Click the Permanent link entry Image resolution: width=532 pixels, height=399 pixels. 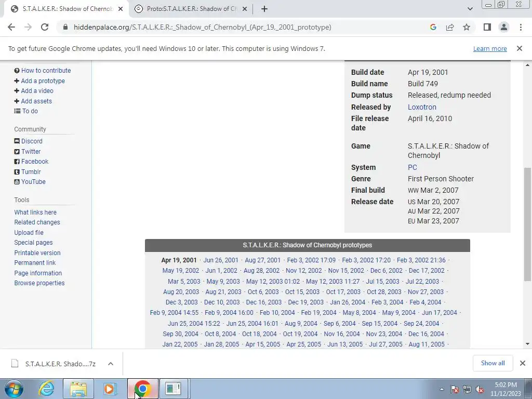(35, 262)
